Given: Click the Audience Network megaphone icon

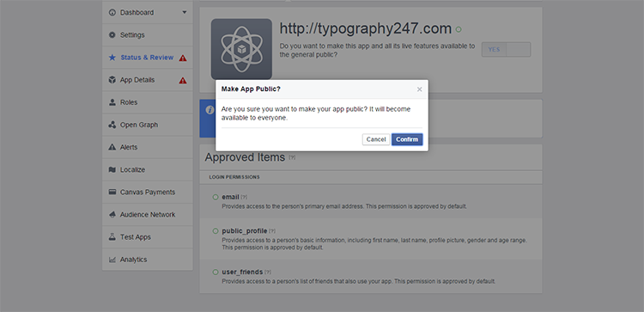Looking at the screenshot, I should pos(112,215).
